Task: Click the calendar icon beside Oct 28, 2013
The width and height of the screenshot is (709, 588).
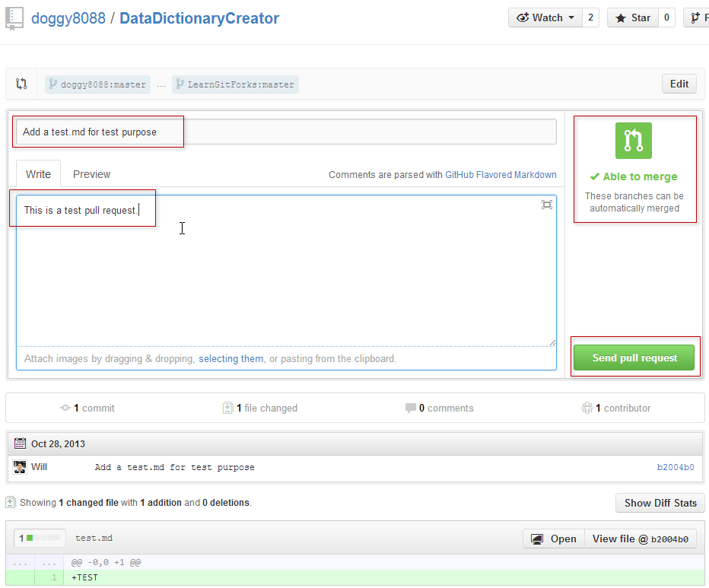Action: click(x=20, y=443)
